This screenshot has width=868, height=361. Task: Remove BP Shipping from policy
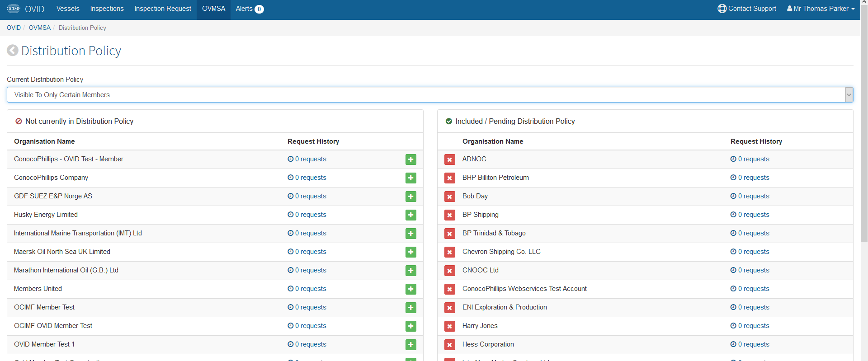[449, 215]
